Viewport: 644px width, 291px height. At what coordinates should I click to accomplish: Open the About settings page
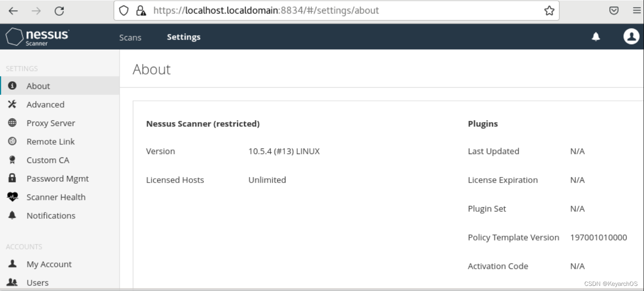click(60, 86)
